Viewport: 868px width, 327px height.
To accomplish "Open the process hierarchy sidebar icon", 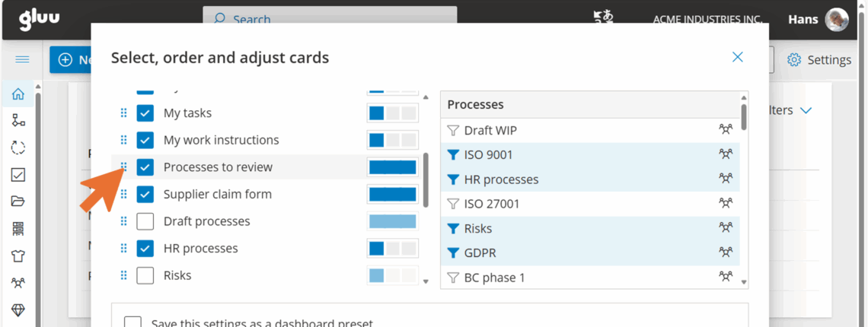I will tap(18, 120).
